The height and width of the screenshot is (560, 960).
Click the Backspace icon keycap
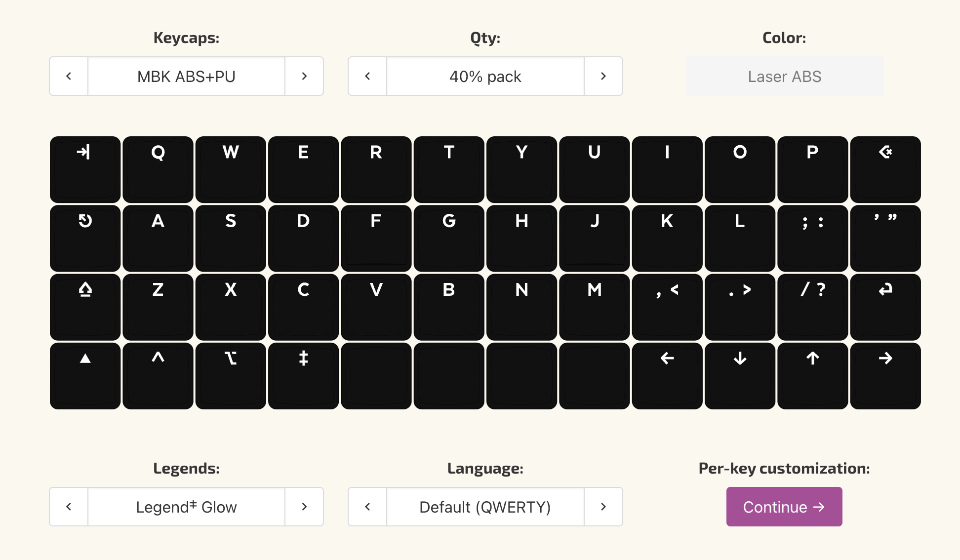[x=885, y=169]
